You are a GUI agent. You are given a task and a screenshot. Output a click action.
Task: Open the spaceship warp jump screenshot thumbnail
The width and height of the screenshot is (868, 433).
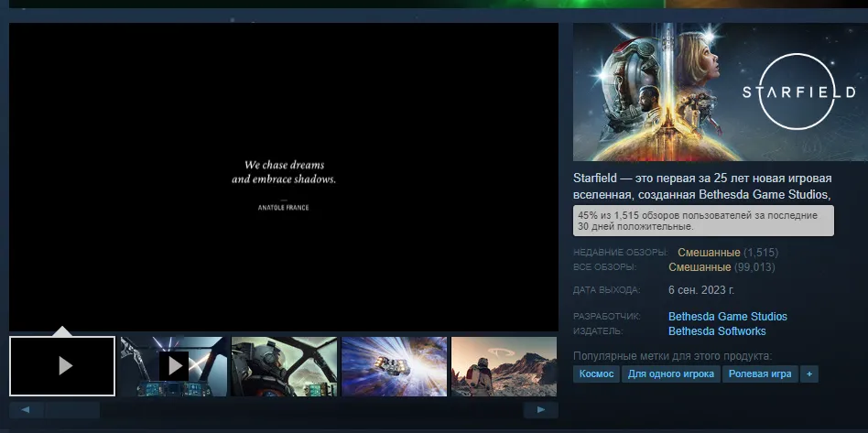(x=394, y=366)
